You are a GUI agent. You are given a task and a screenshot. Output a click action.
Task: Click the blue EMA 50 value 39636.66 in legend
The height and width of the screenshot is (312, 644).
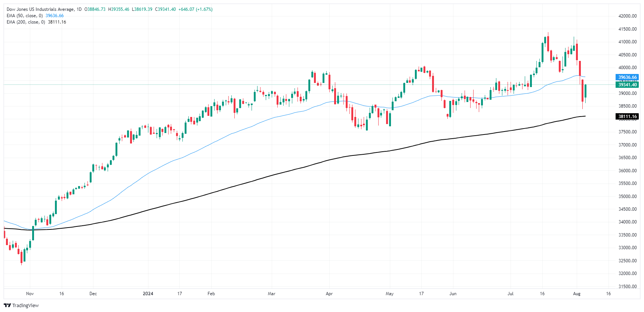55,16
